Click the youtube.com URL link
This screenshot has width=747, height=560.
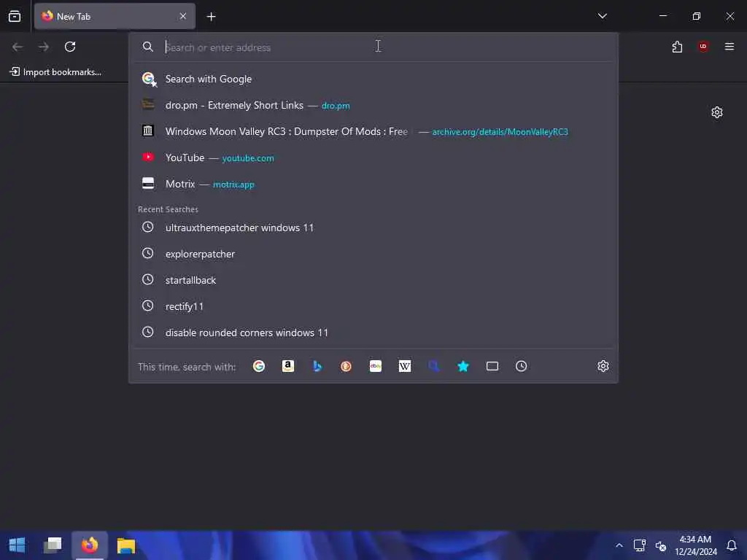coord(248,158)
